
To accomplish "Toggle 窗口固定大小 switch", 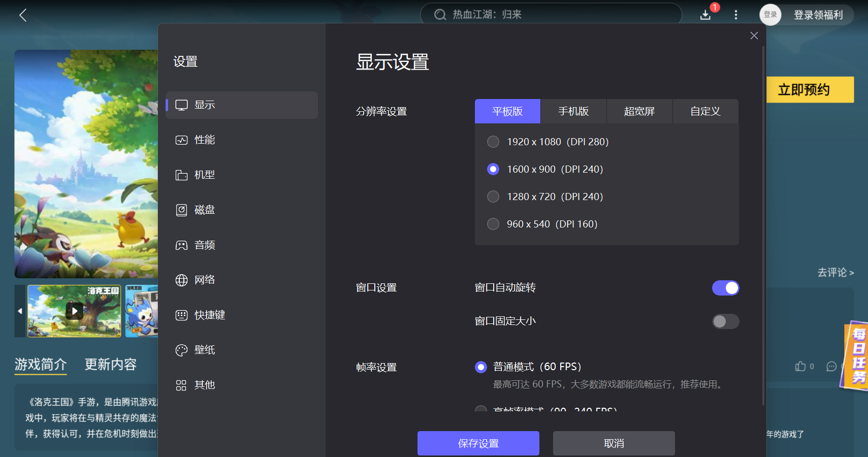I will pos(725,321).
